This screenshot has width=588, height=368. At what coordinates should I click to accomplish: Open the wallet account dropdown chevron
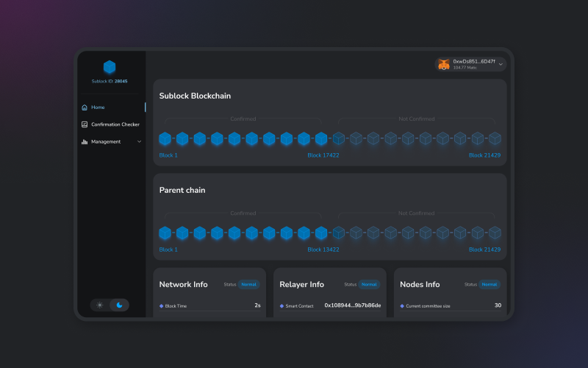click(501, 64)
